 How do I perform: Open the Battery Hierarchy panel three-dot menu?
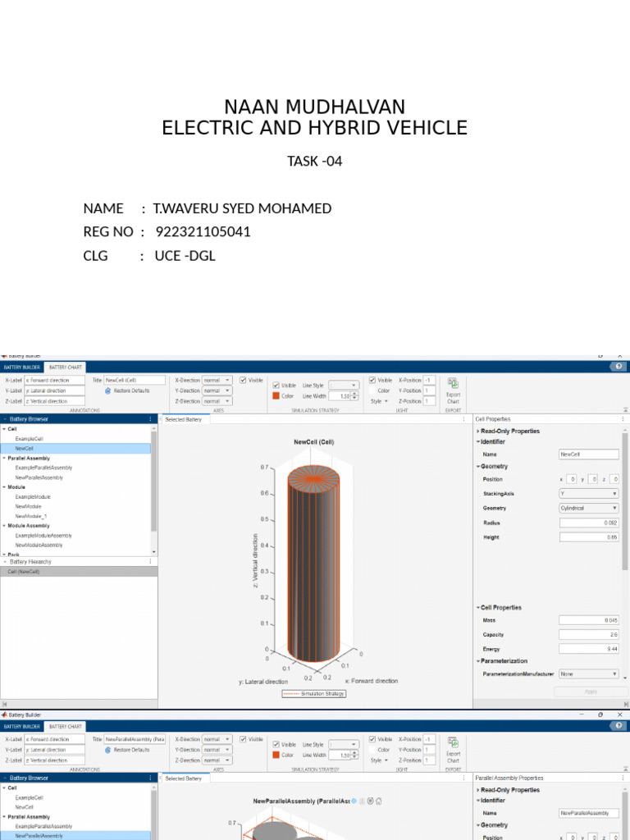150,562
